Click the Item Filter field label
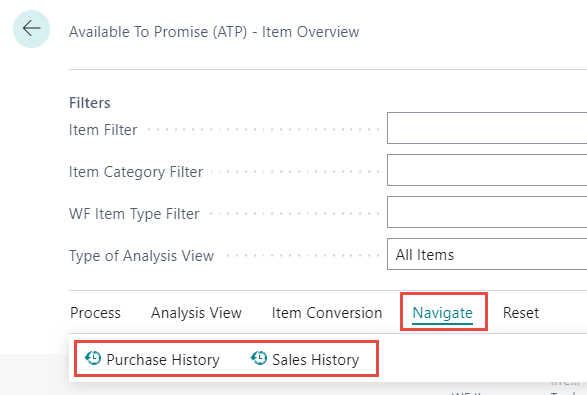Screen dimensions: 587x395 tap(103, 130)
